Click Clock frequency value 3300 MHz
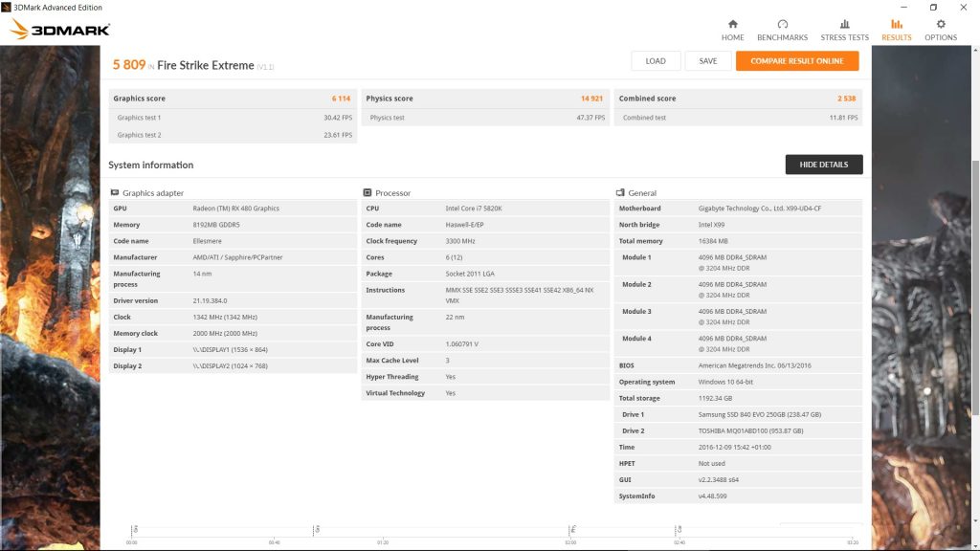This screenshot has width=980, height=551. (460, 241)
